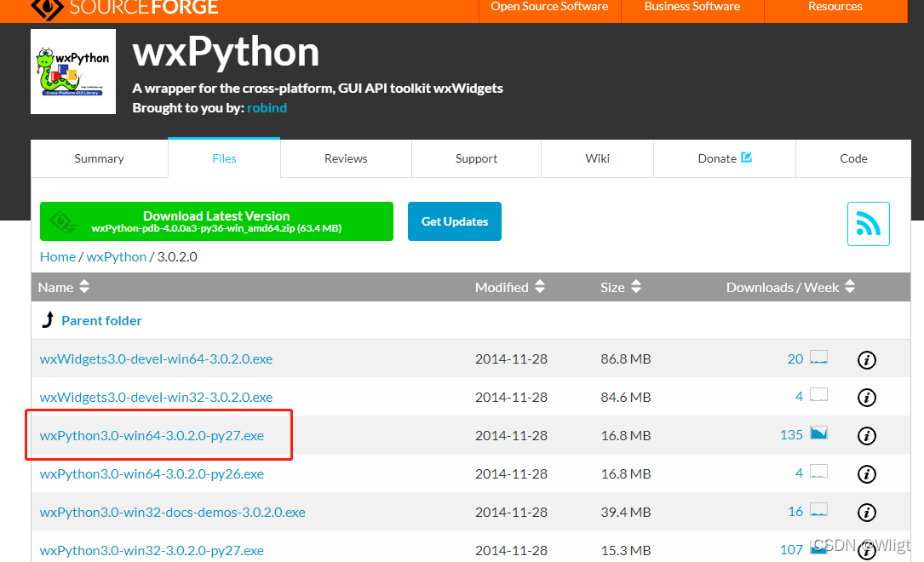Click the SourceForge logo icon
The width and height of the screenshot is (924, 562).
47,9
